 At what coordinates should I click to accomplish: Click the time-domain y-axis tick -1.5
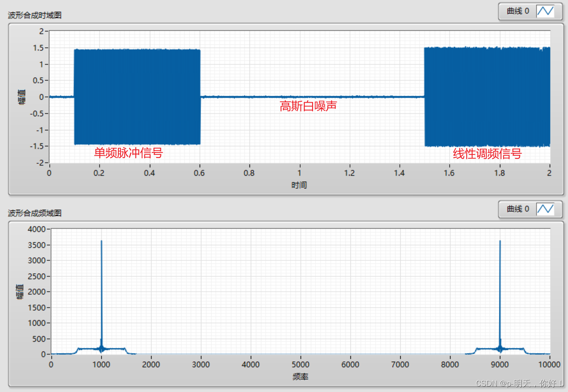coord(37,146)
